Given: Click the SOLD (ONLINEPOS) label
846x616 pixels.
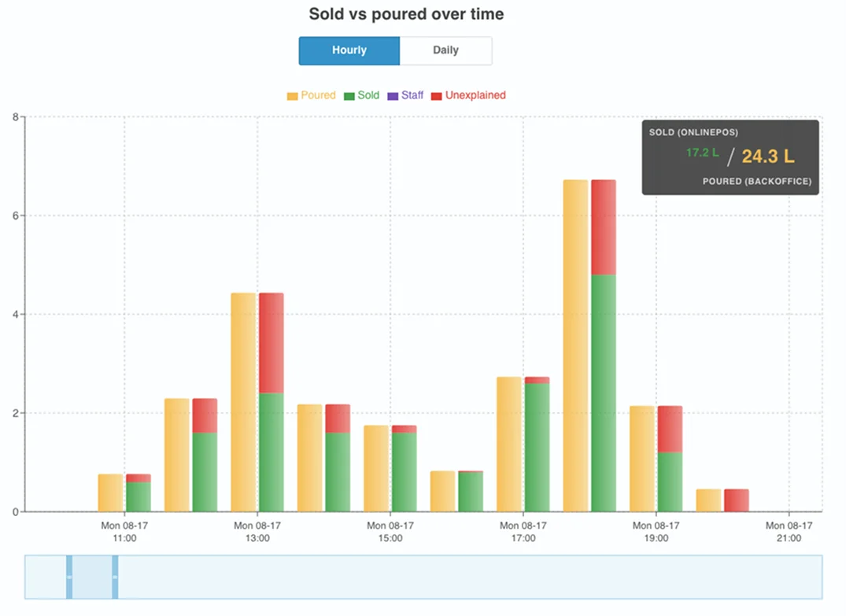Looking at the screenshot, I should pos(693,133).
